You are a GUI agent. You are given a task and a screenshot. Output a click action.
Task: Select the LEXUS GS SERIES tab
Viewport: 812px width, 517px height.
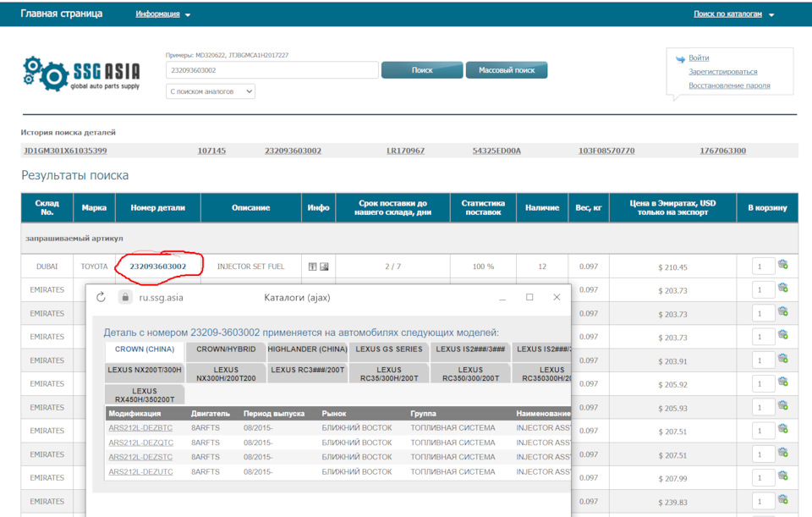coord(388,349)
